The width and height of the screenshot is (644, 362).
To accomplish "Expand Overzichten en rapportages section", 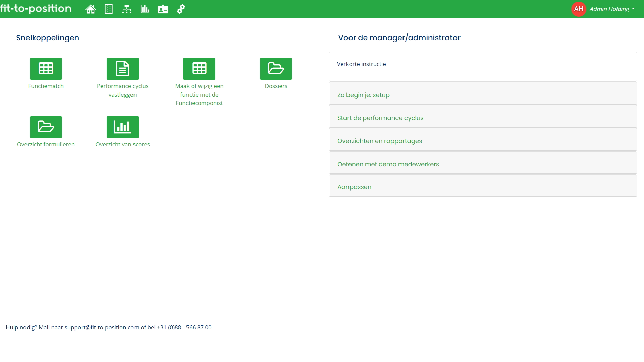I will click(483, 140).
